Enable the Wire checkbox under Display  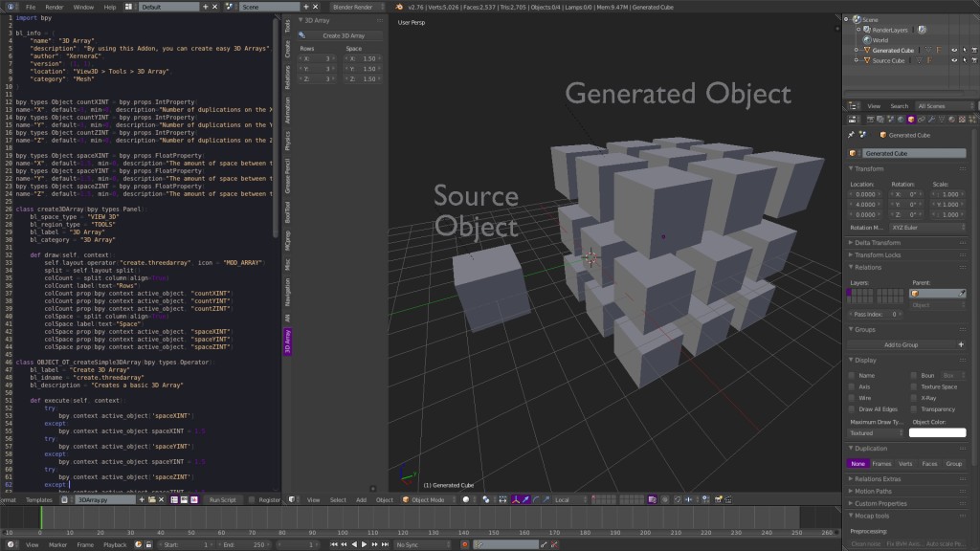pos(852,398)
